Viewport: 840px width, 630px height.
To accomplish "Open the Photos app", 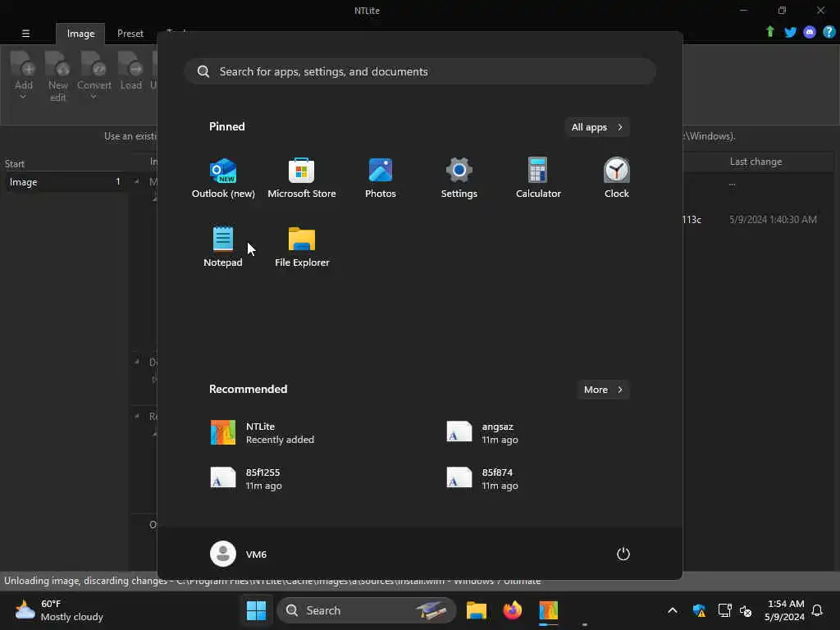I will coord(381,179).
